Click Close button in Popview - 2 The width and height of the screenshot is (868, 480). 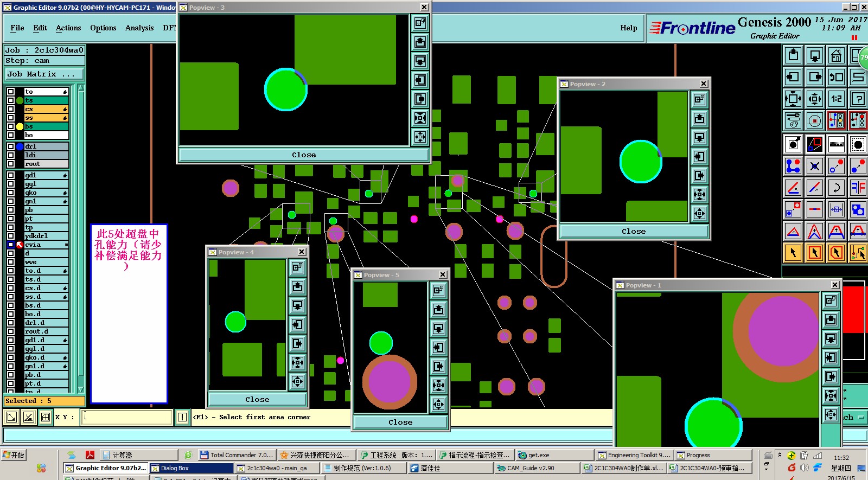pos(634,231)
